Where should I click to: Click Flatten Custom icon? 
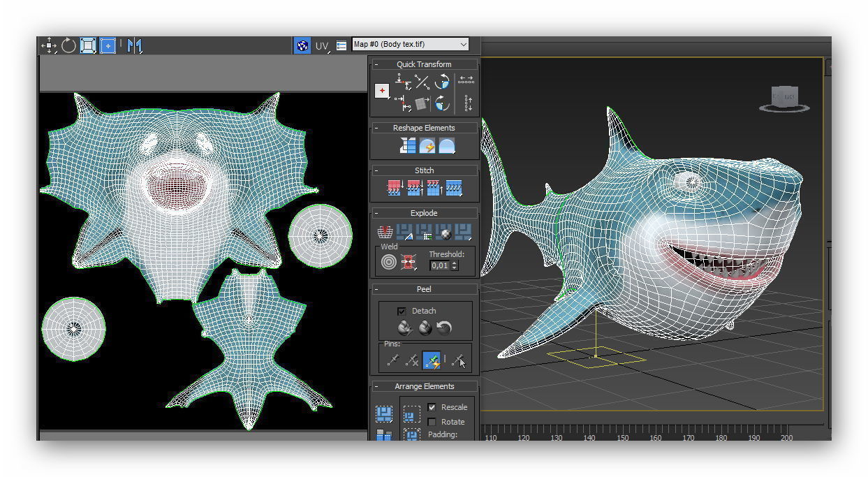click(x=463, y=231)
